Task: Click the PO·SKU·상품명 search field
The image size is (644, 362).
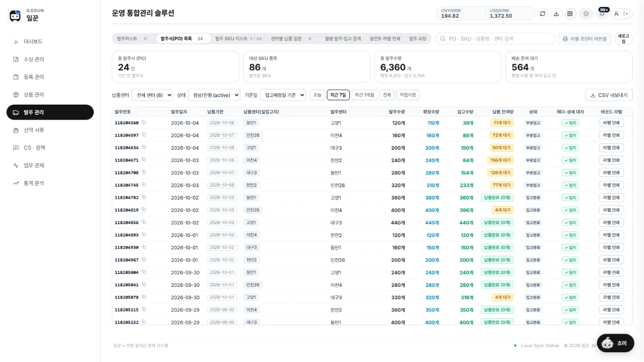Action: [x=495, y=39]
